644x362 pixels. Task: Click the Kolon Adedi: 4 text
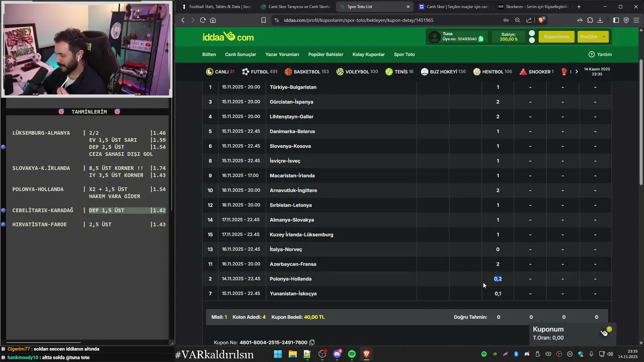(249, 317)
